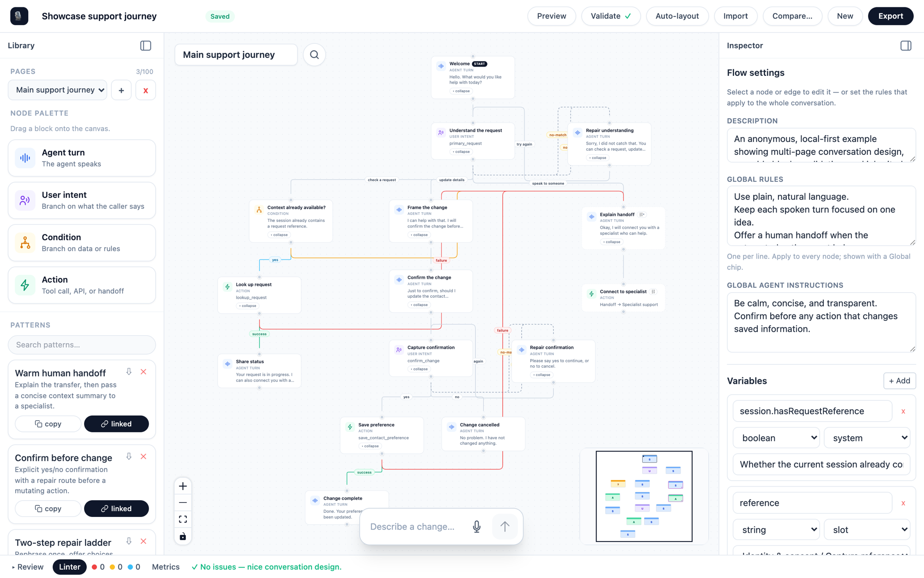
Task: Open the system source dropdown
Action: [x=867, y=438]
